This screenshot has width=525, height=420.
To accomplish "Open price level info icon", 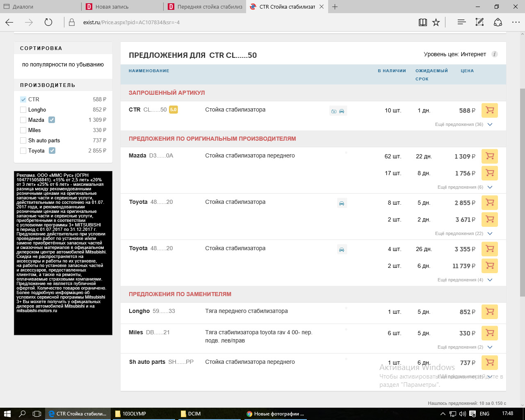I will coord(495,54).
